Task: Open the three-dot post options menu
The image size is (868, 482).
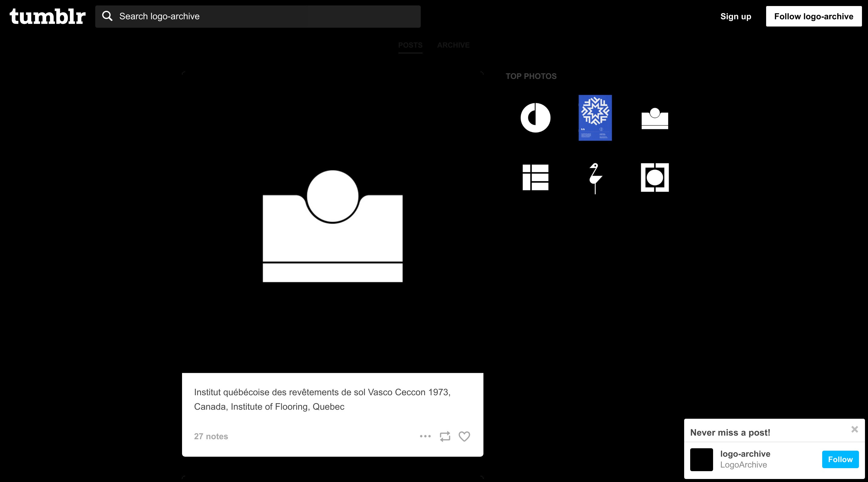Action: tap(425, 436)
